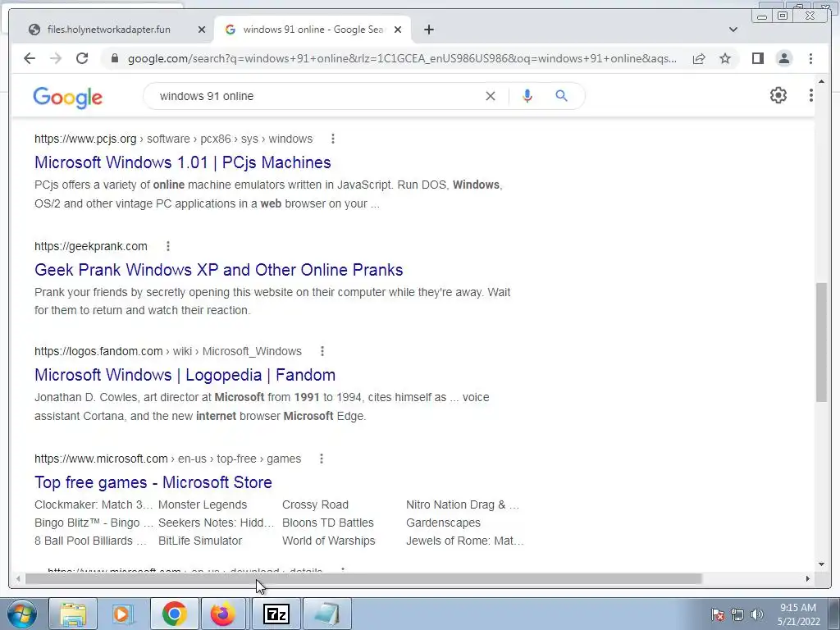This screenshot has height=630, width=840.
Task: Switch to the files.holynetworkadapter.fun tab
Action: point(109,30)
